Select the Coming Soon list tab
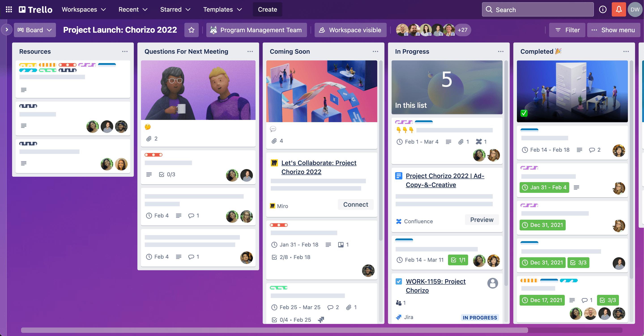The width and height of the screenshot is (644, 336). (x=290, y=51)
